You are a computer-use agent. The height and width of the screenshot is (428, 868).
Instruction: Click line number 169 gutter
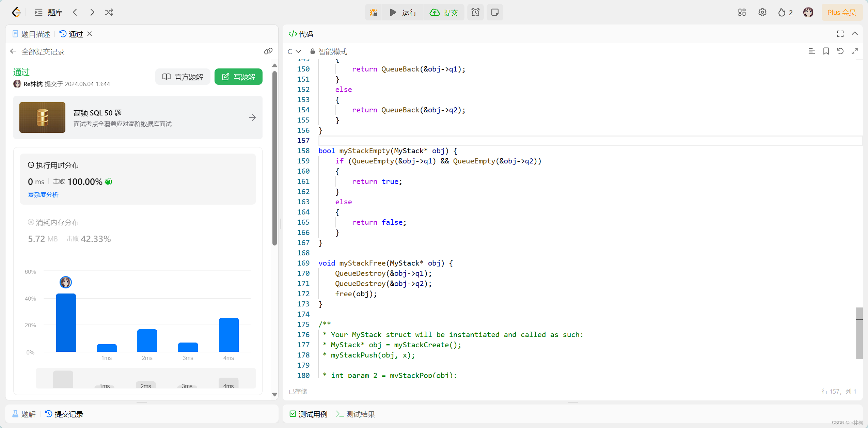pyautogui.click(x=303, y=263)
